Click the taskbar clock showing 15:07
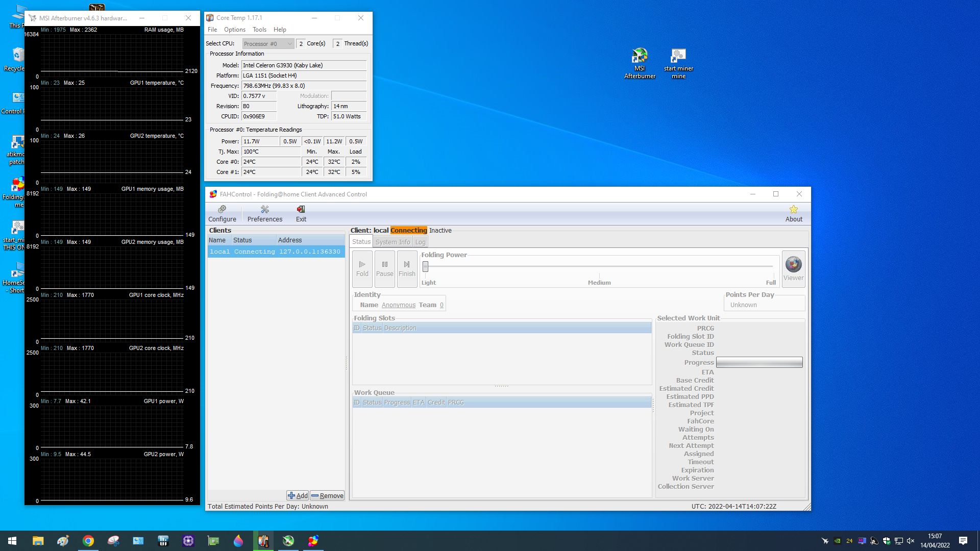This screenshot has width=980, height=551. [935, 541]
